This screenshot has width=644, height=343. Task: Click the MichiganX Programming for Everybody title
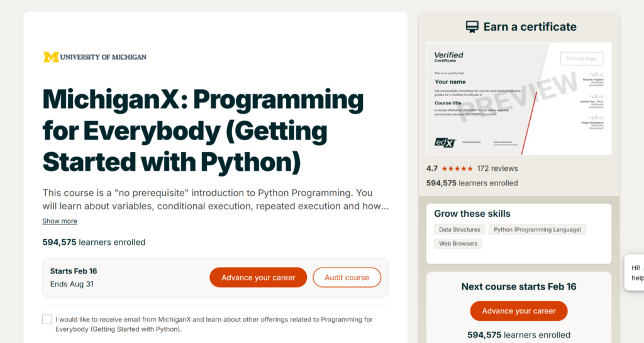(203, 131)
